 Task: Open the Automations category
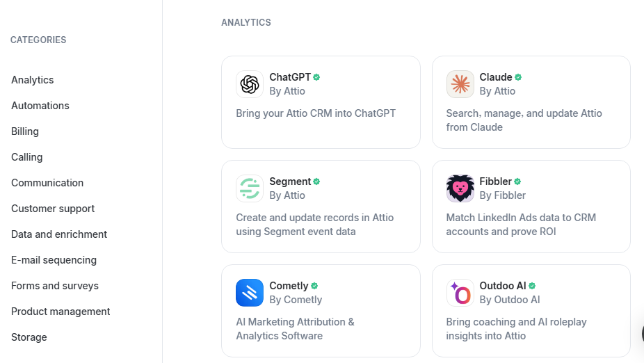click(x=40, y=106)
